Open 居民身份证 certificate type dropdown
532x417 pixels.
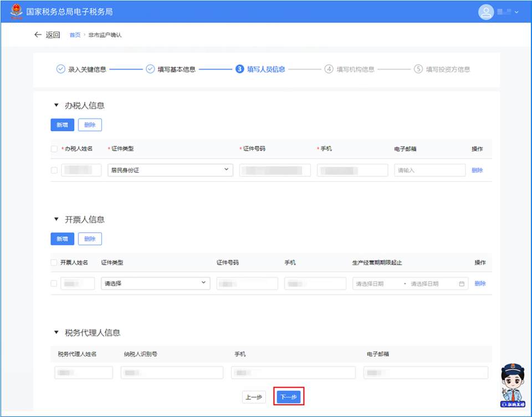170,170
